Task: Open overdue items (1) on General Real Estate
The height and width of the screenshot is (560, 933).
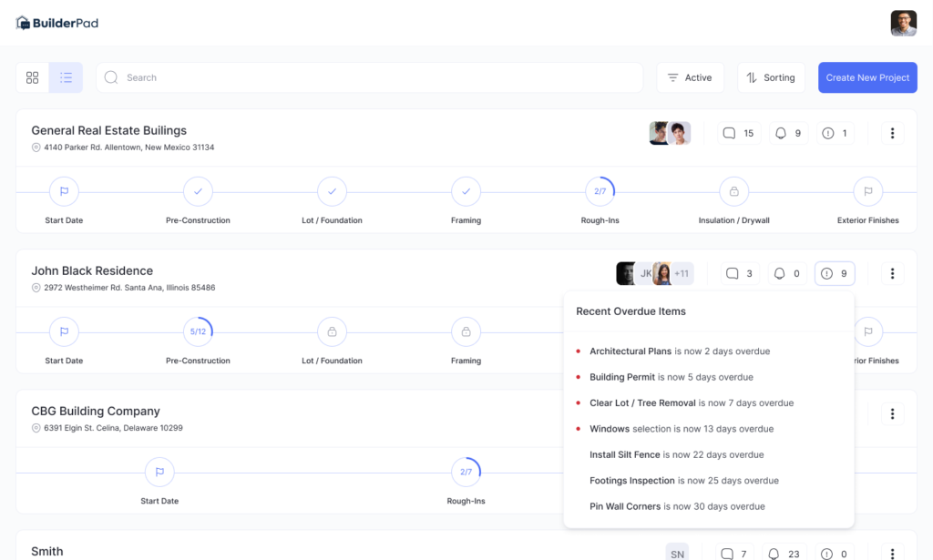Action: point(835,133)
